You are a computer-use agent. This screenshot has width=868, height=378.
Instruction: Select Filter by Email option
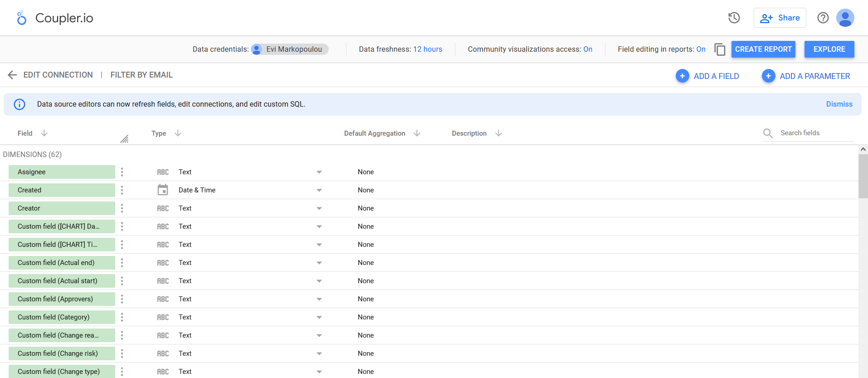(x=141, y=75)
